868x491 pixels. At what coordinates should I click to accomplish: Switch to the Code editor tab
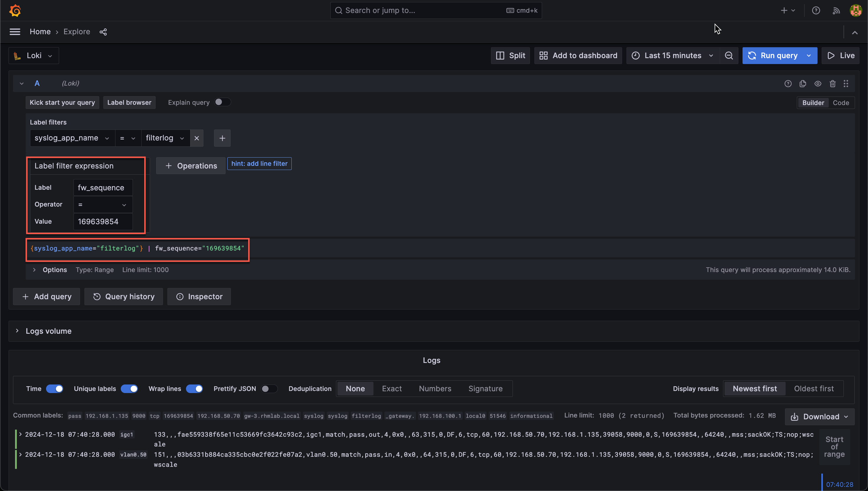pos(841,102)
